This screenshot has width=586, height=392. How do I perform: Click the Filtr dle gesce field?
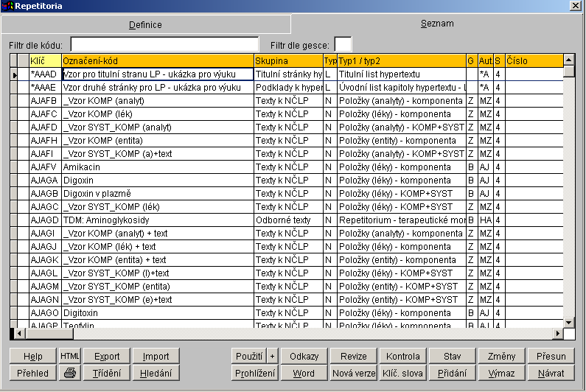click(343, 45)
